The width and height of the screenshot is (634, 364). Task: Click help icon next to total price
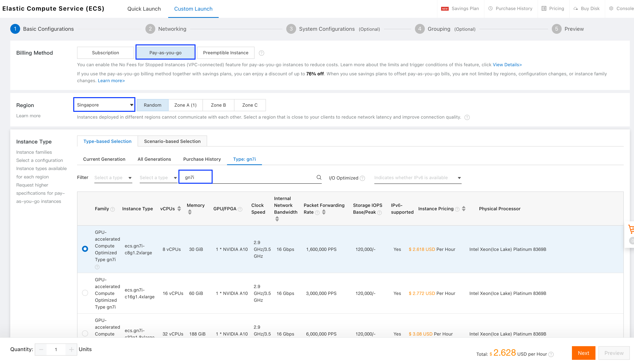click(551, 354)
